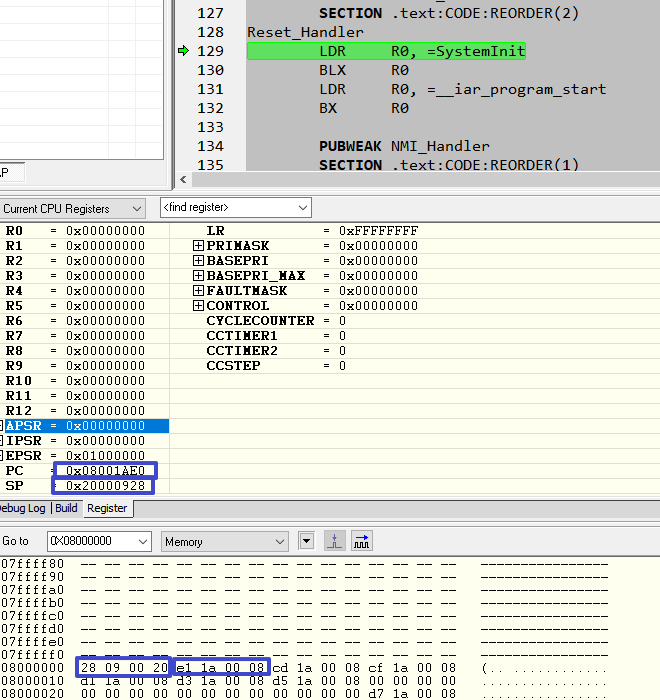The image size is (660, 700).
Task: Click the R10 register row
Action: (84, 381)
